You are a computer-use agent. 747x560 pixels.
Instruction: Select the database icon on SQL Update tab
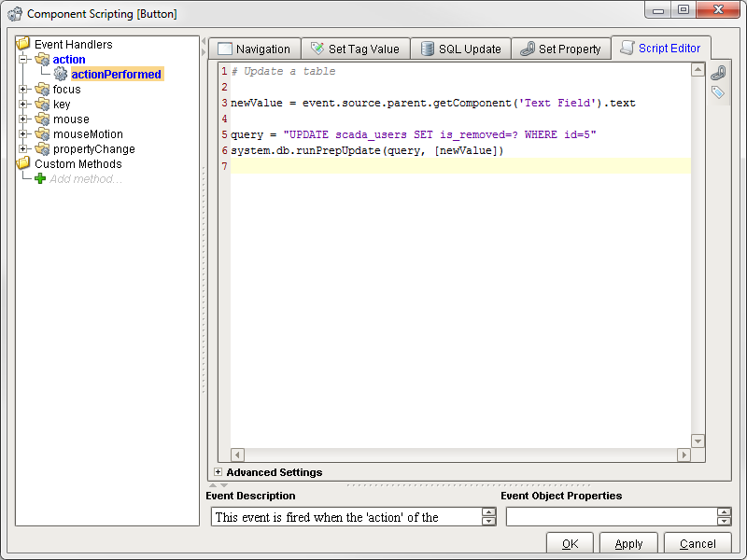pos(427,48)
